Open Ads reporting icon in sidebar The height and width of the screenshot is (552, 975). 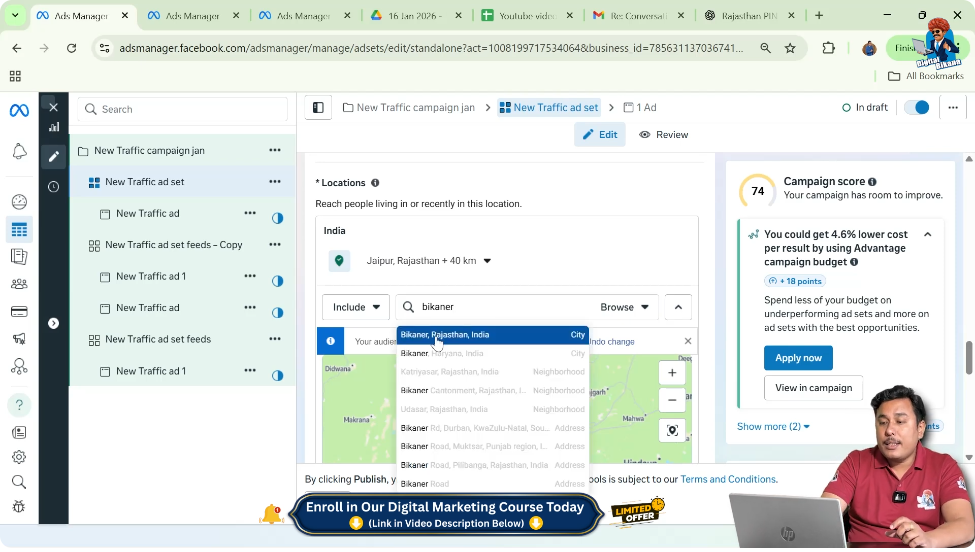coord(19,256)
